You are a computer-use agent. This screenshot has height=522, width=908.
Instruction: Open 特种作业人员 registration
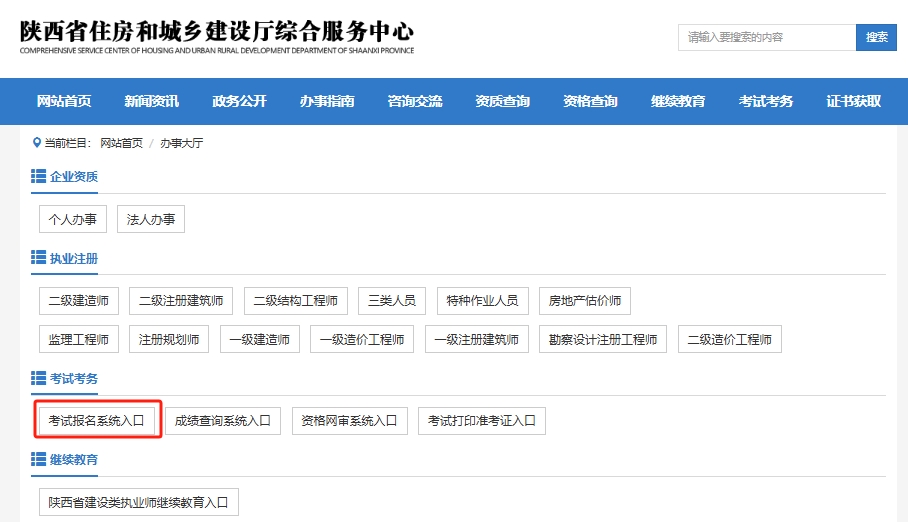point(483,301)
